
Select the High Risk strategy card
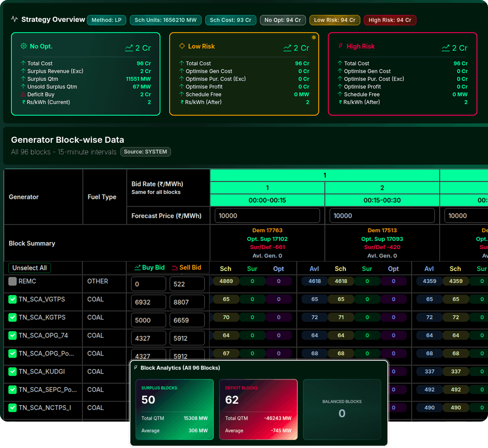pos(402,74)
